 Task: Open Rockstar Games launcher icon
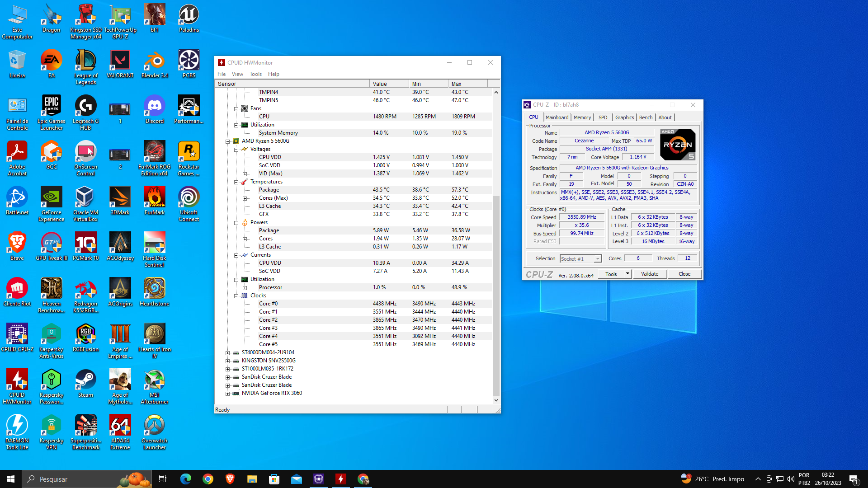pyautogui.click(x=189, y=159)
